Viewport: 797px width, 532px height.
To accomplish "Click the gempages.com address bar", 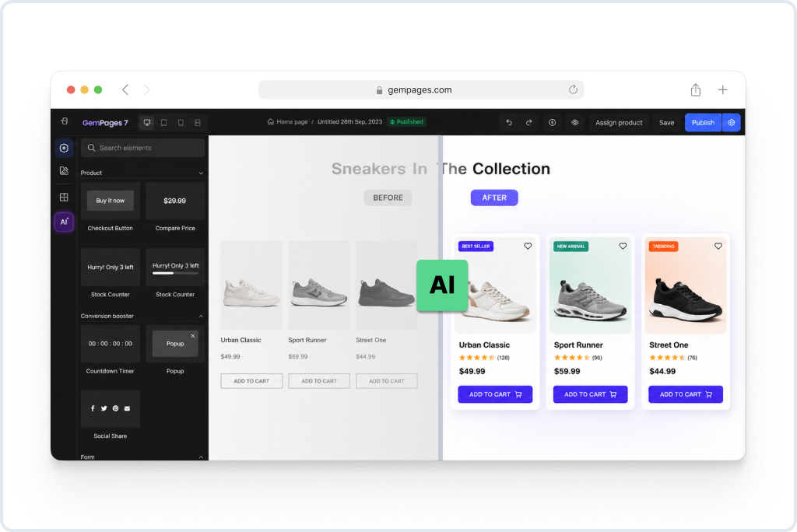I will [x=421, y=90].
